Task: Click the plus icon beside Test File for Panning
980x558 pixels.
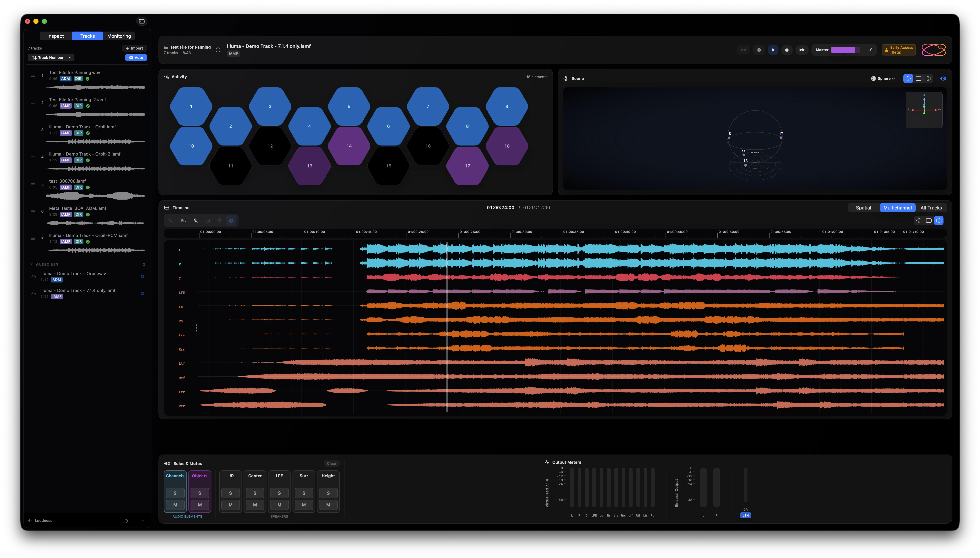Action: tap(218, 50)
